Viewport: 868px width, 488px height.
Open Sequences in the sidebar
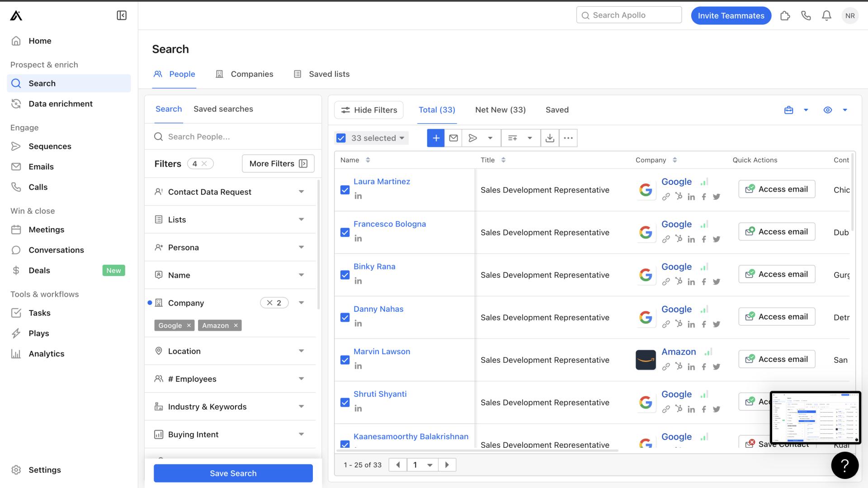(50, 146)
